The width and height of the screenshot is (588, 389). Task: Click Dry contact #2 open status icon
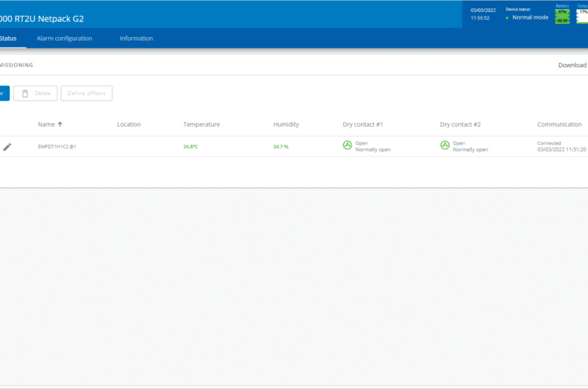(x=445, y=145)
